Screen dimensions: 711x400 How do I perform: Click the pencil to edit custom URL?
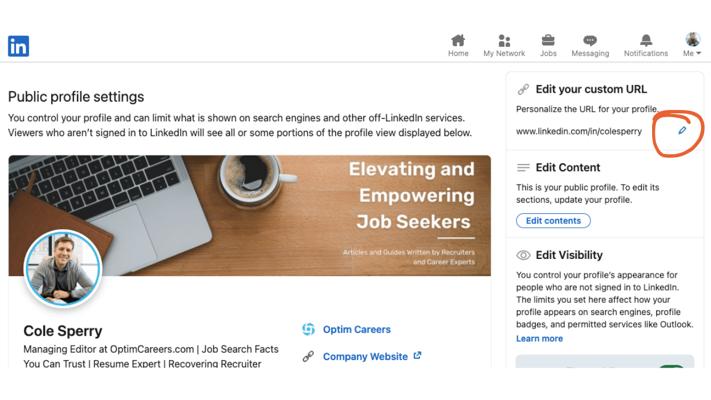tap(683, 131)
